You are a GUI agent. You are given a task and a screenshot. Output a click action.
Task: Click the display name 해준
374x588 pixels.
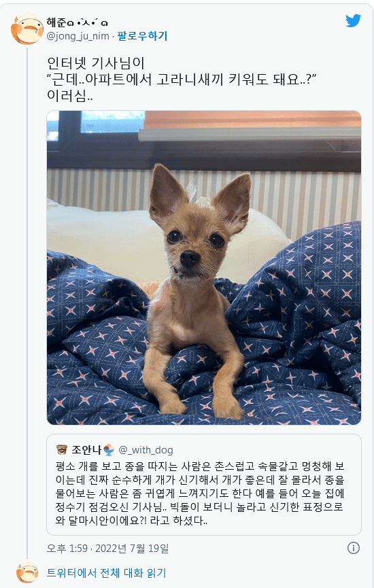56,22
